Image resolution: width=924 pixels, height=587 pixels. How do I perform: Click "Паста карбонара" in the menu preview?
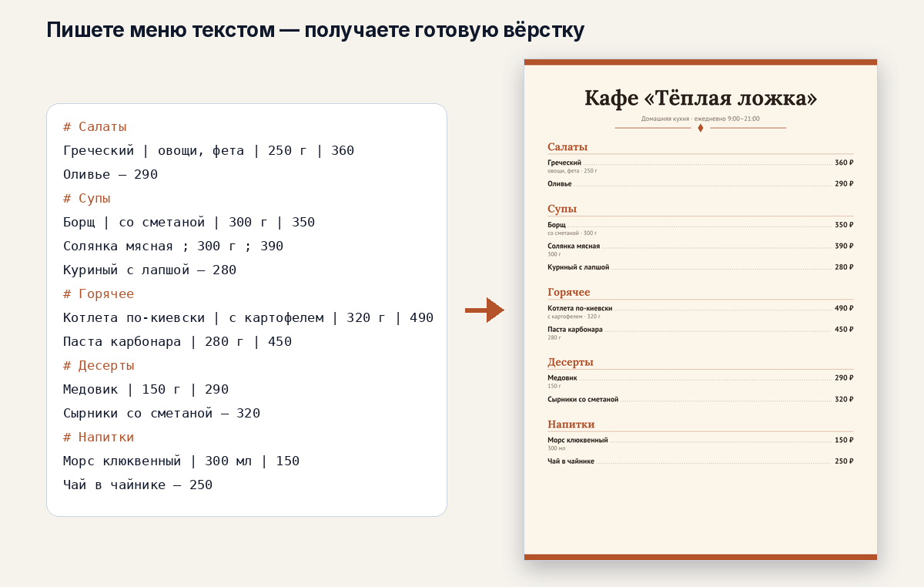[575, 329]
